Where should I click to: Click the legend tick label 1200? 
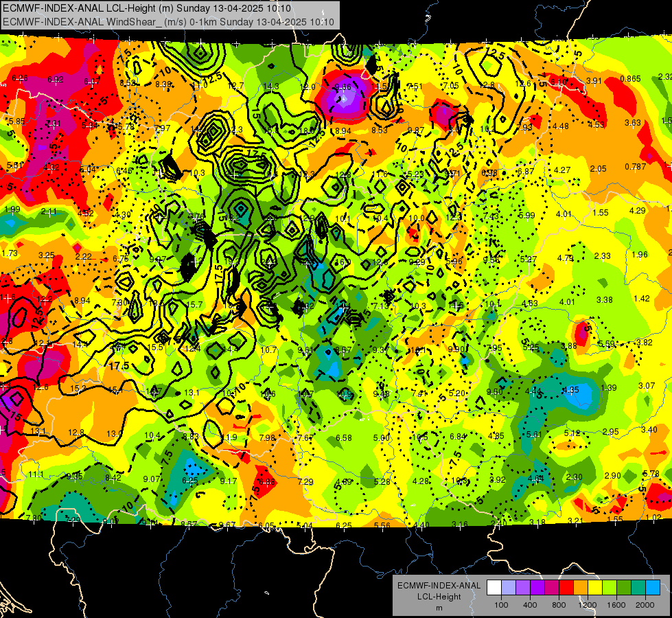(587, 605)
